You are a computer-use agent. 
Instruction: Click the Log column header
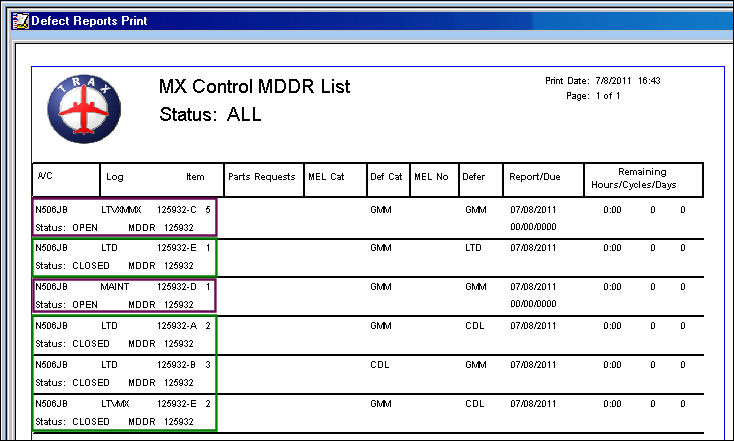tap(115, 177)
